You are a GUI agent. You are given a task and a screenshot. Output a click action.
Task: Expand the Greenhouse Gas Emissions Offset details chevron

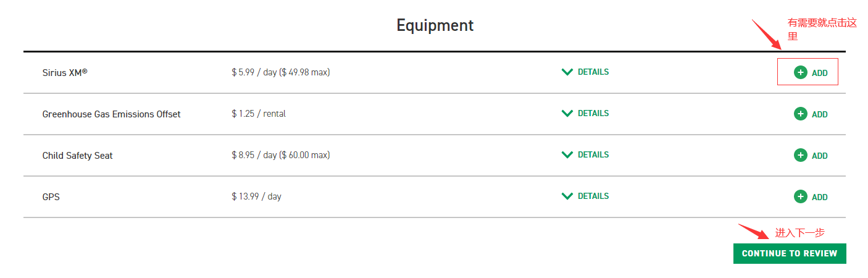pos(567,114)
